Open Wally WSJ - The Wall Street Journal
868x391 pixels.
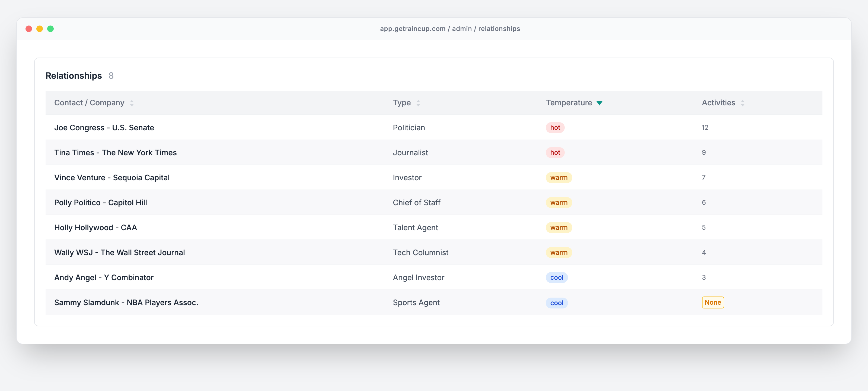point(119,252)
